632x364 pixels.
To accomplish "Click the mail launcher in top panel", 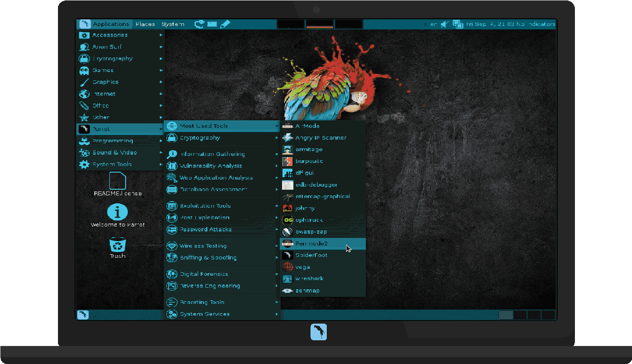I will tap(212, 24).
